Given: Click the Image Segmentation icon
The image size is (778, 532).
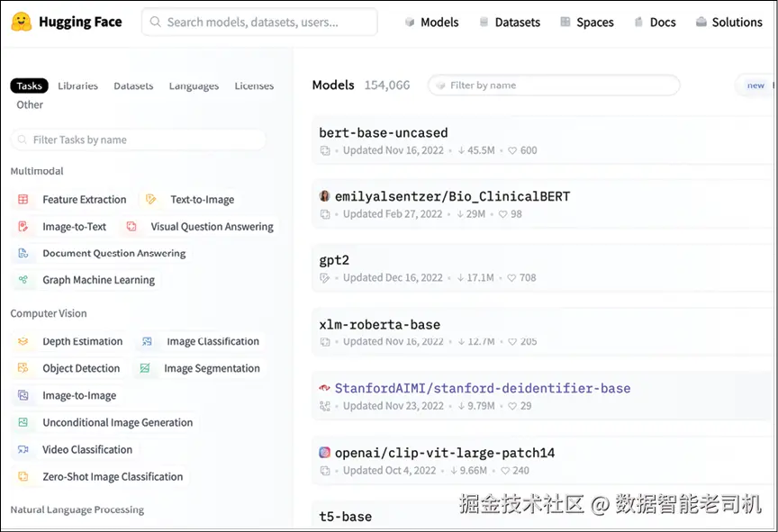Looking at the screenshot, I should click(x=144, y=368).
